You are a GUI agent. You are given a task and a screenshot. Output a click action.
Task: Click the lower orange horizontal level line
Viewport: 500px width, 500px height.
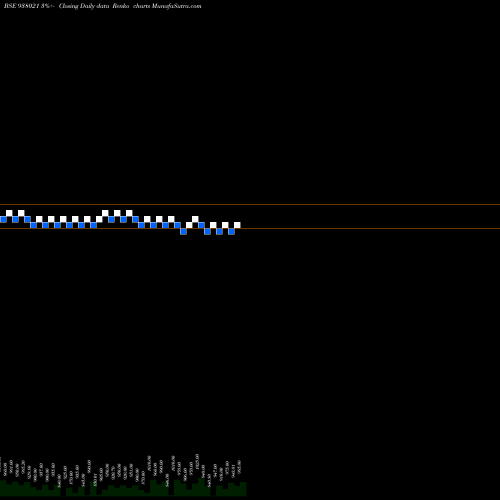[x=250, y=228]
